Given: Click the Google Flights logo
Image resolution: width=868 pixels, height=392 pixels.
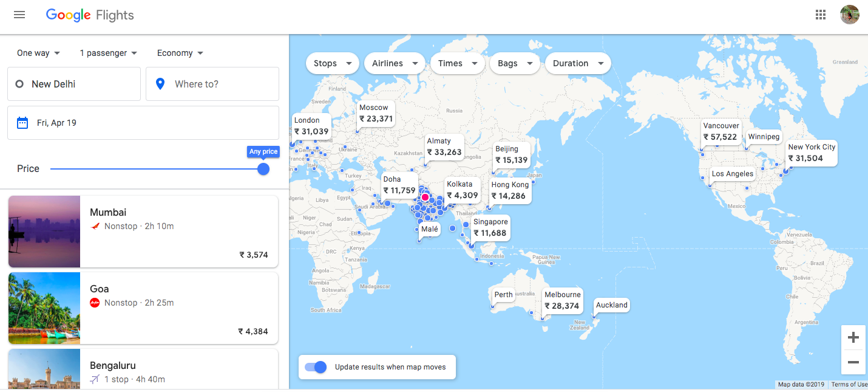Looking at the screenshot, I should (90, 15).
